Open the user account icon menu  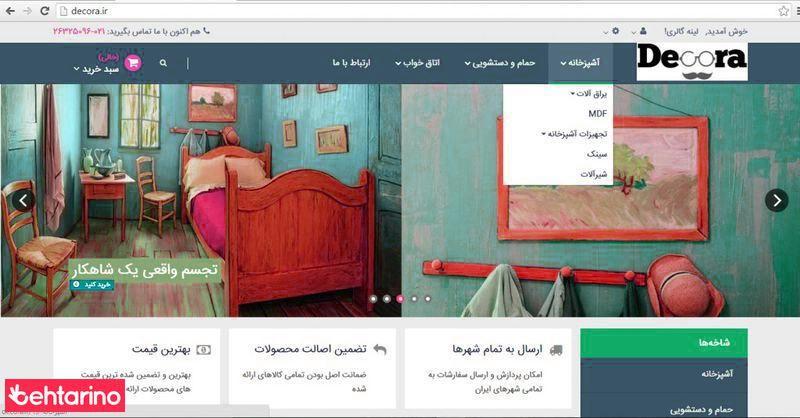642,31
